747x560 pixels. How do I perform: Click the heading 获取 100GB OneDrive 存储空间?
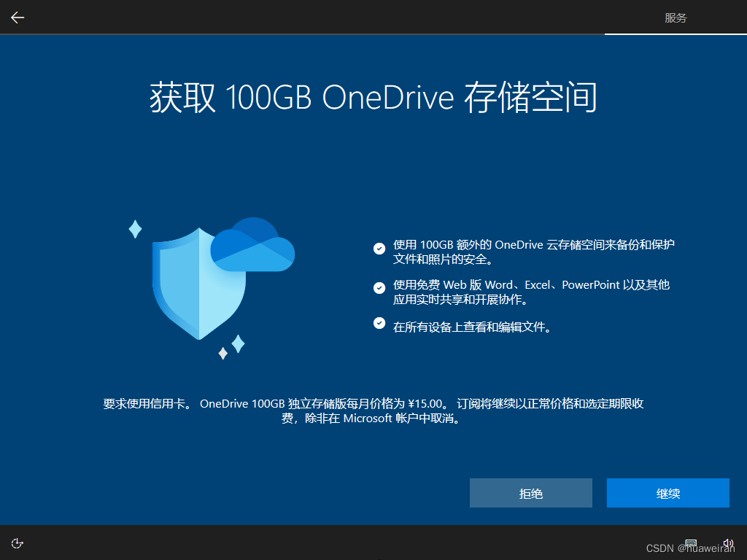point(373,98)
